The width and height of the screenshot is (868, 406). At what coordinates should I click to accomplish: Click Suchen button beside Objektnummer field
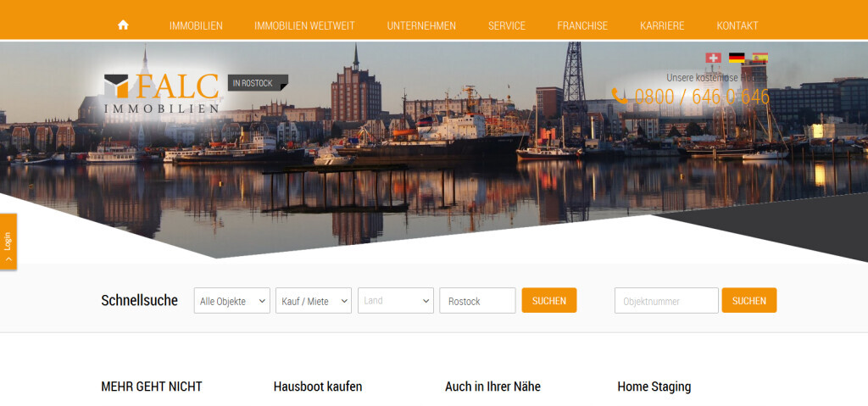pyautogui.click(x=748, y=301)
